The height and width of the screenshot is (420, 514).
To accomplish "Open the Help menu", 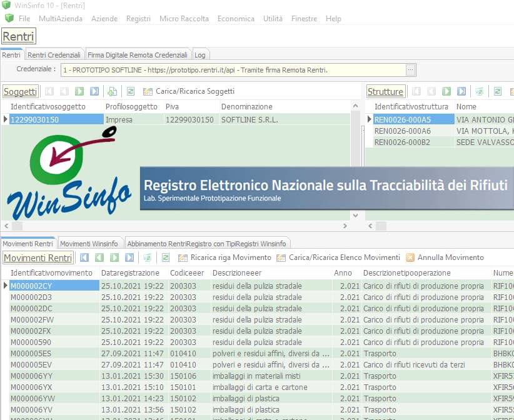I will coord(333,19).
